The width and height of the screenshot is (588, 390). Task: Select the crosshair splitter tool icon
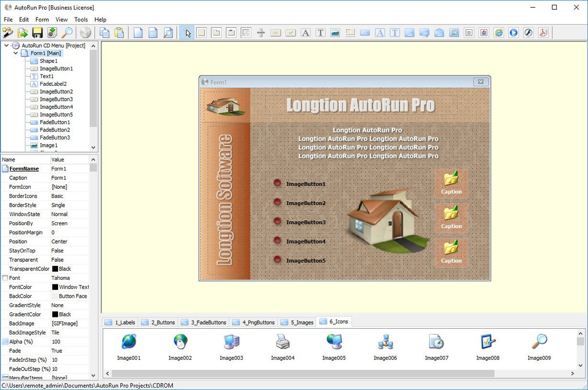coord(261,33)
